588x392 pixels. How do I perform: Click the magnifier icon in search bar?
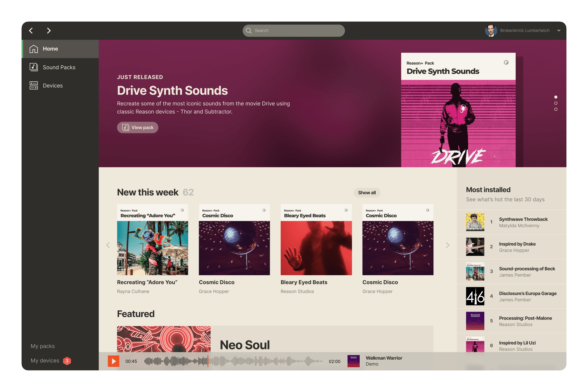[248, 30]
